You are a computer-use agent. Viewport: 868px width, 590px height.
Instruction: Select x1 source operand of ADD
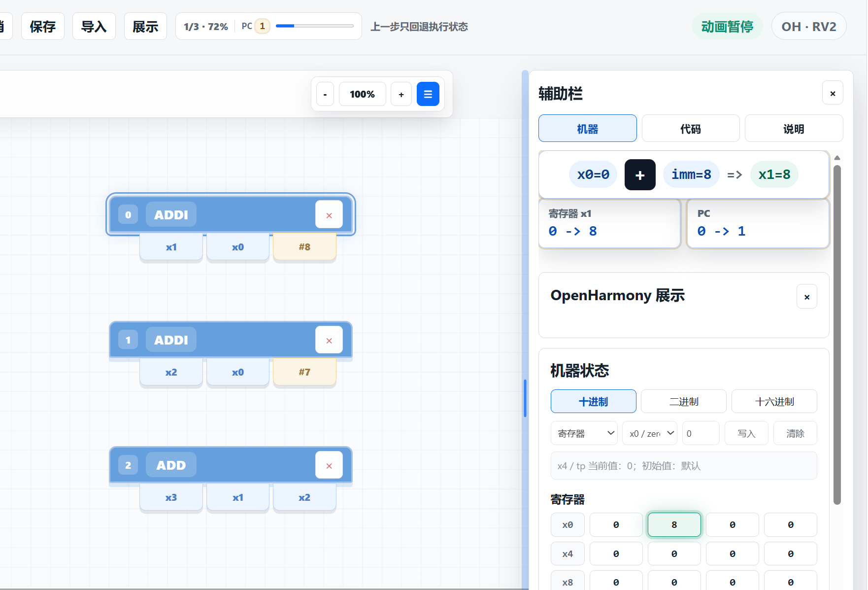click(238, 497)
